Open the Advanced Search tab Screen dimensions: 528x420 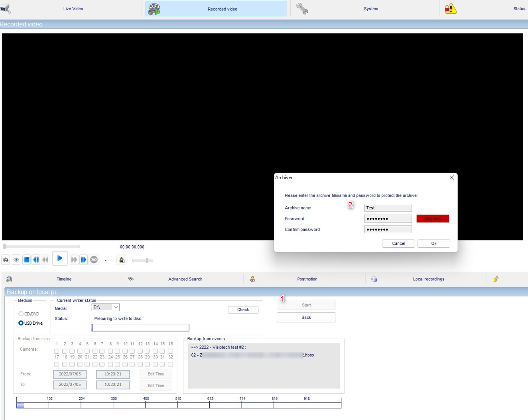[185, 279]
